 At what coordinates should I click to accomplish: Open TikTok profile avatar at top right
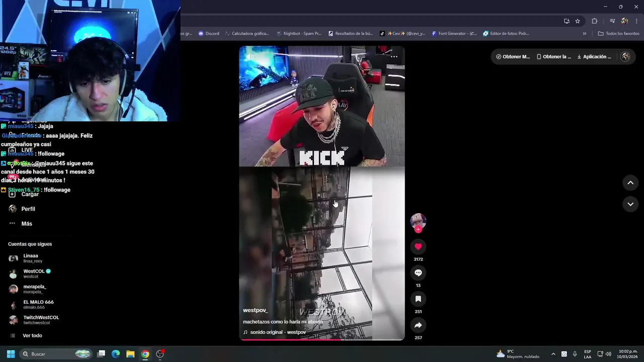(x=625, y=57)
